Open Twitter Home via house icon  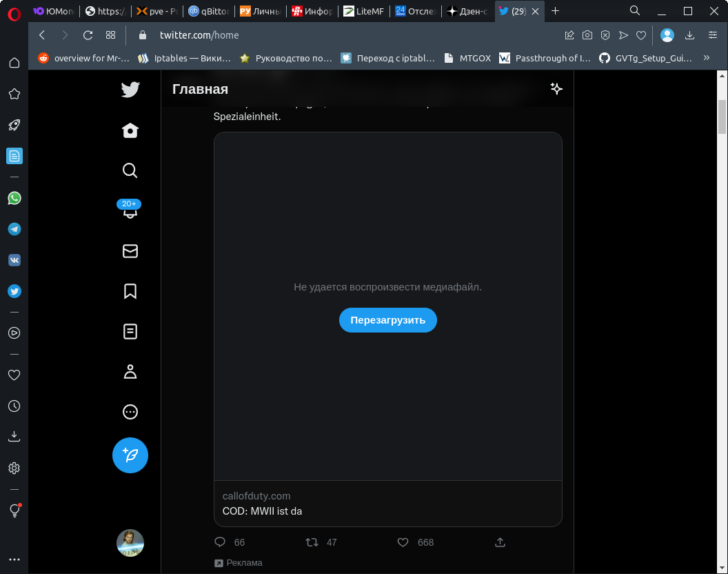tap(130, 130)
